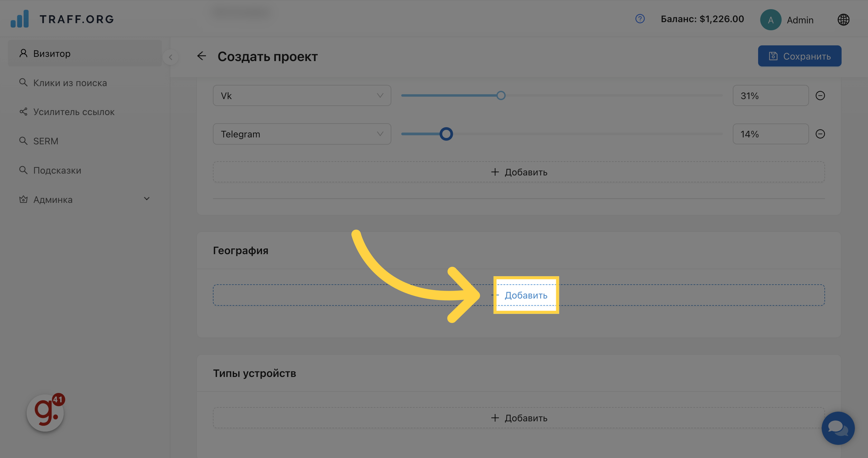Click the Telegram traffic slider handle
The image size is (868, 458).
(446, 134)
